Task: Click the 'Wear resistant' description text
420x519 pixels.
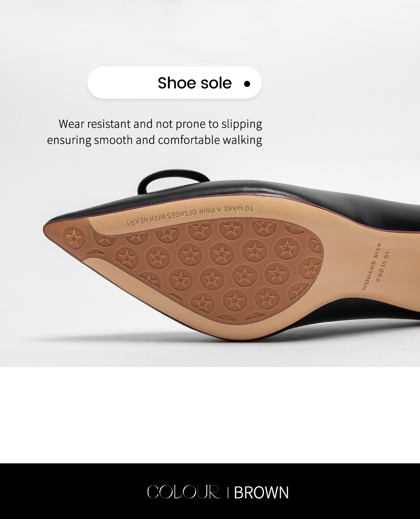Action: (154, 132)
